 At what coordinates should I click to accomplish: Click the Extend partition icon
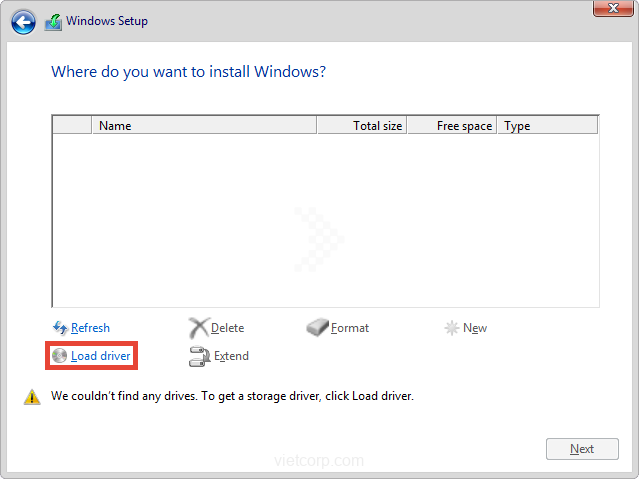coord(198,356)
